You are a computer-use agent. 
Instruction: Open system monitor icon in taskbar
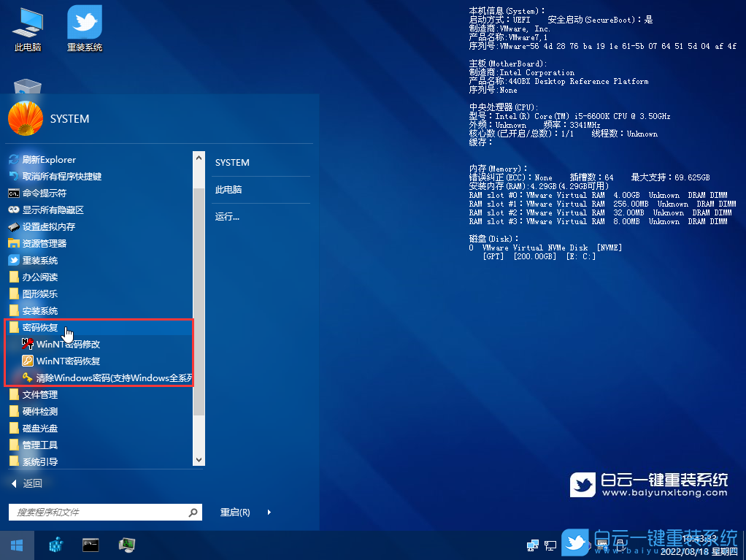pos(126,545)
